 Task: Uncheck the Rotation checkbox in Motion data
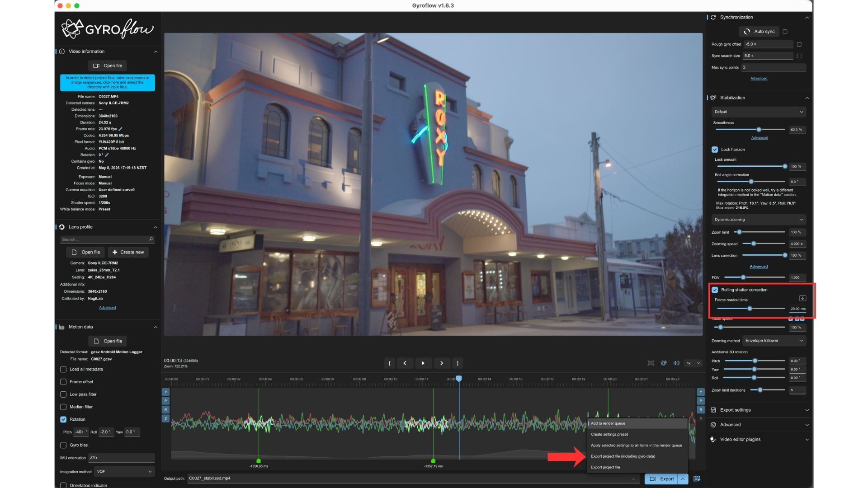[x=63, y=419]
